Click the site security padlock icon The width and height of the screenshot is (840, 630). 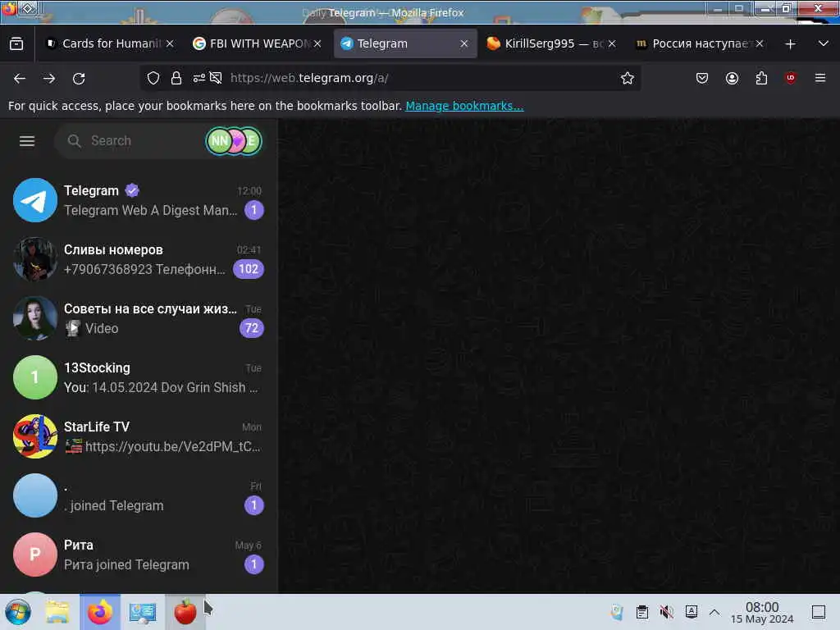click(x=176, y=78)
